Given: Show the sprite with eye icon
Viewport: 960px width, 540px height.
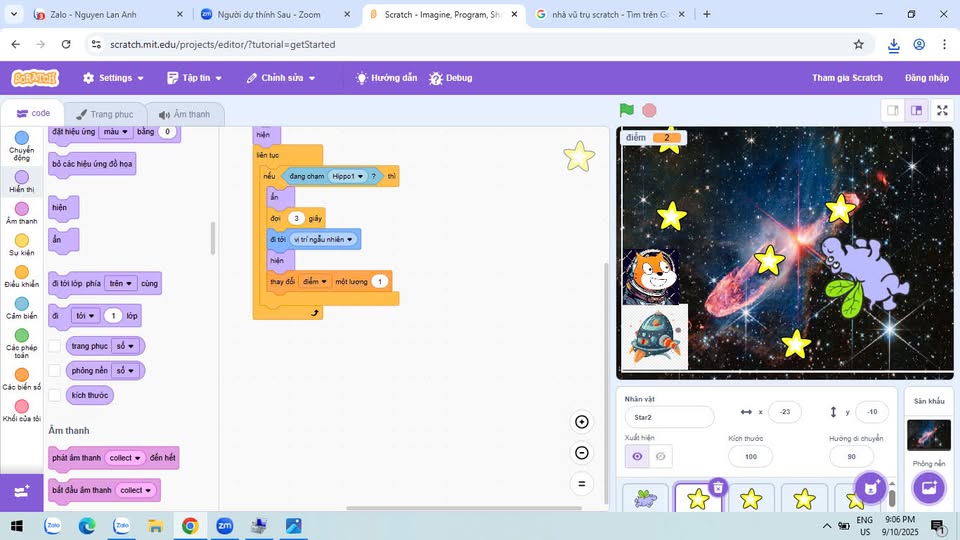Looking at the screenshot, I should 637,456.
